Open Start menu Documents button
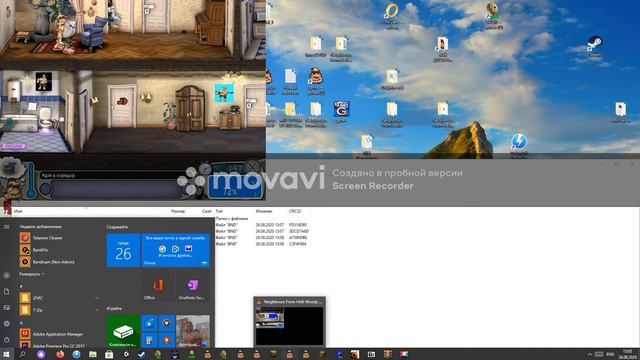640x360 pixels. tap(7, 291)
